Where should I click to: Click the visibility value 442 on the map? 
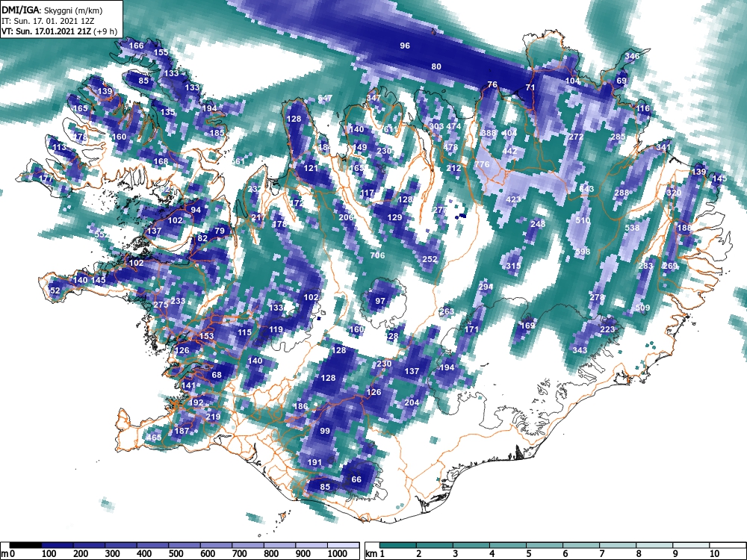click(509, 151)
